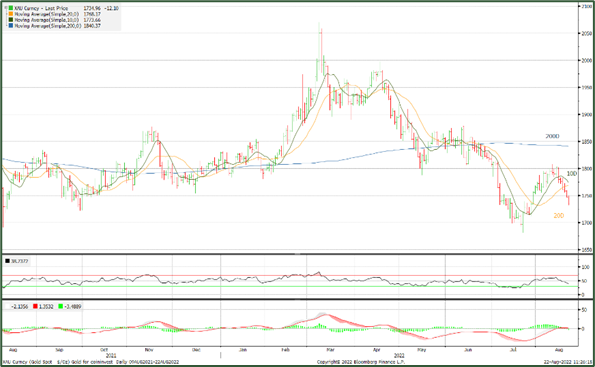
Task: Click the 200D label on the blue line
Action: [x=552, y=136]
